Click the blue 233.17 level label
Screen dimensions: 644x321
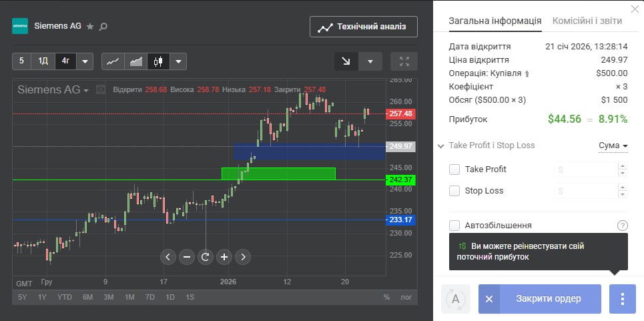pos(401,220)
